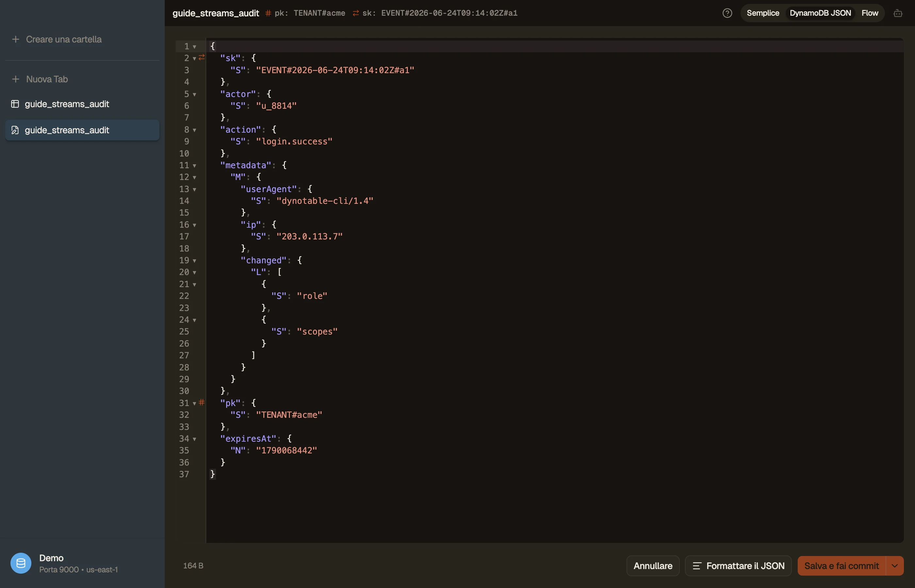This screenshot has height=588, width=915.
Task: Click the table icon of the first guide_streams_audit entry
Action: [15, 104]
